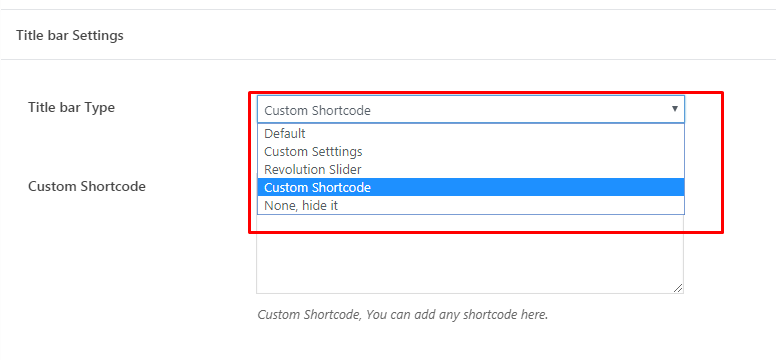Click the blue highlighted row in the list
This screenshot has height=360, width=776.
[471, 187]
